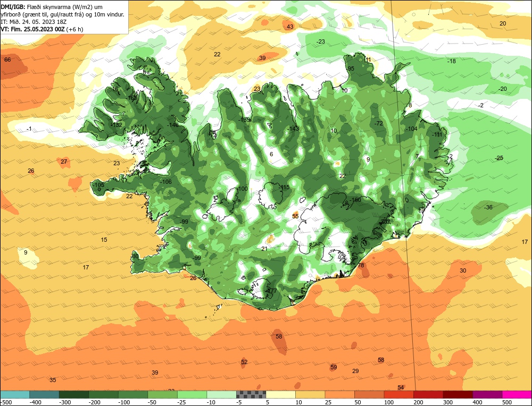Viewport: 532px width, 406px height.
Task: Click the '-5' legend label
Action: (240, 402)
